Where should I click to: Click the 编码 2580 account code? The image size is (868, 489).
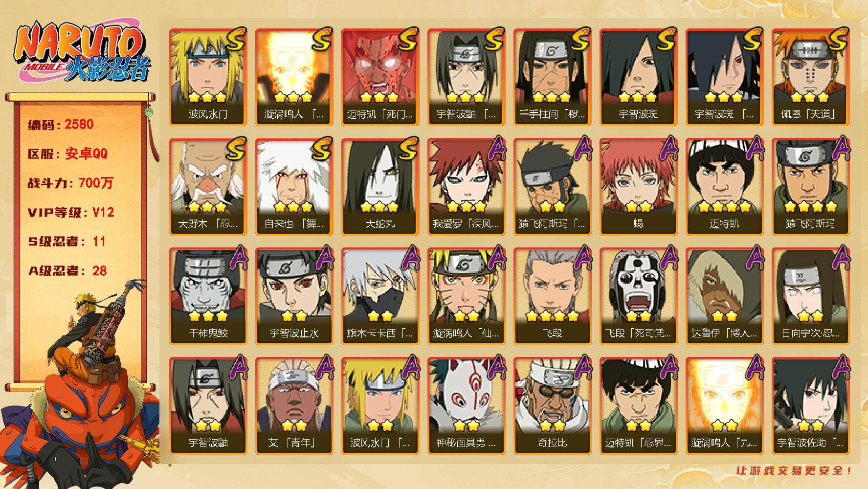point(61,124)
